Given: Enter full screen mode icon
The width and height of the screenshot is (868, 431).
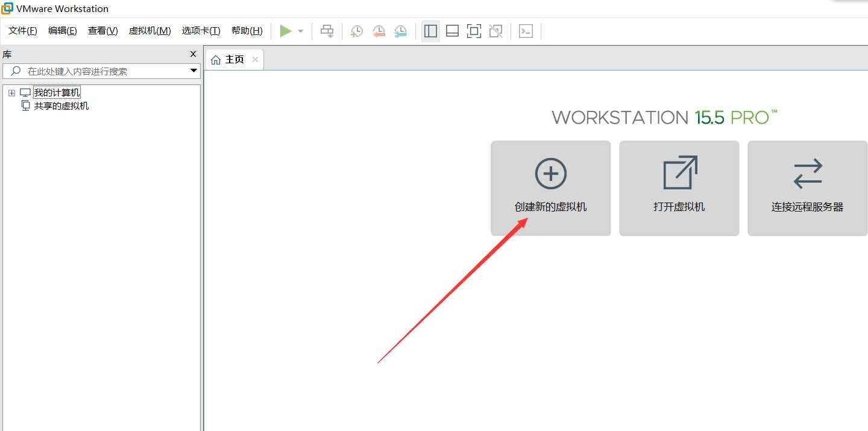Looking at the screenshot, I should point(474,31).
